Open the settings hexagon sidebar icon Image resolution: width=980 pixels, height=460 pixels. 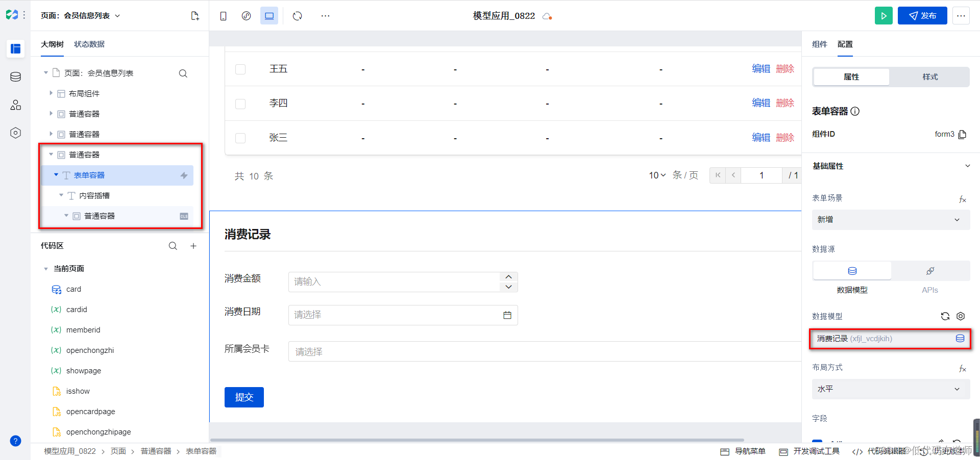(15, 133)
